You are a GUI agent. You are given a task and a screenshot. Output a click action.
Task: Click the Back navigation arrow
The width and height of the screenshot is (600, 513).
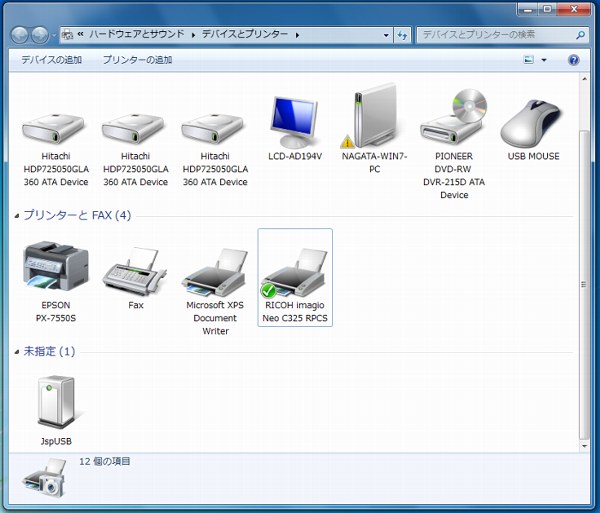(19, 35)
